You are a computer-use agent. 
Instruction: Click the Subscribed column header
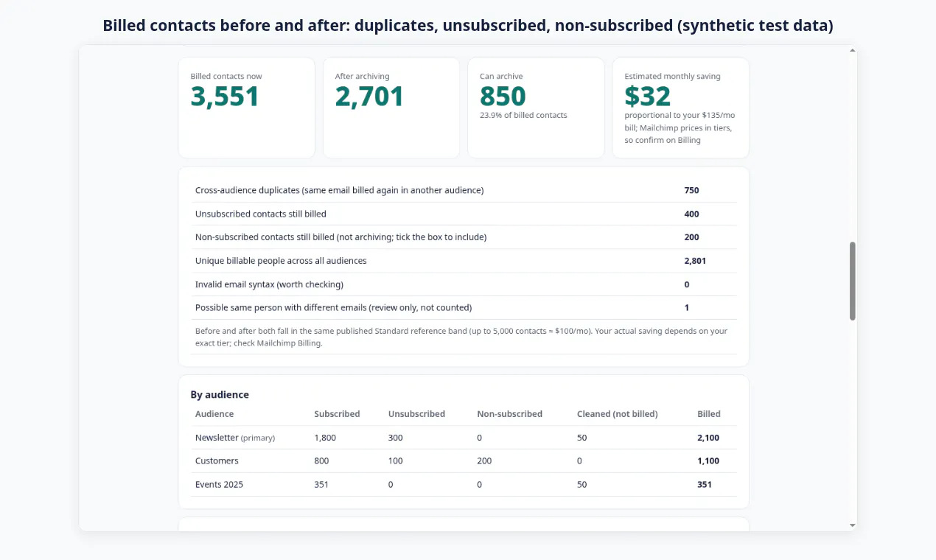point(337,414)
